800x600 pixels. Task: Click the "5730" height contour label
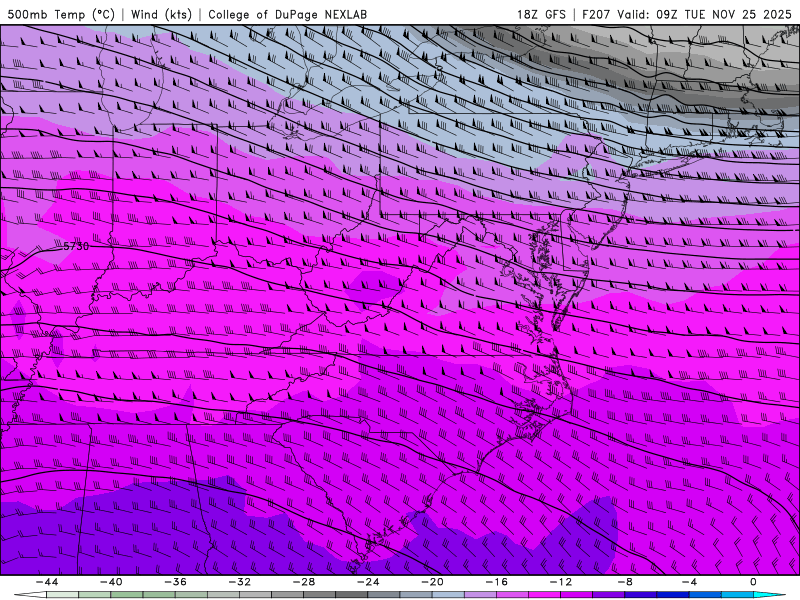(x=76, y=246)
